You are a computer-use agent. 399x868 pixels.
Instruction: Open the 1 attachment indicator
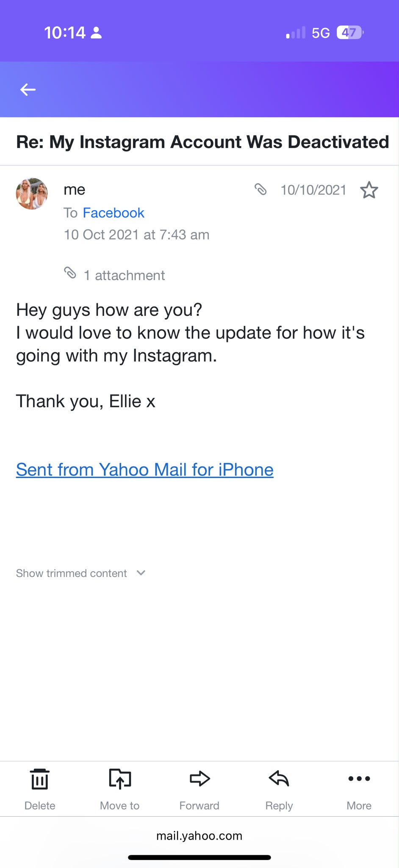114,275
